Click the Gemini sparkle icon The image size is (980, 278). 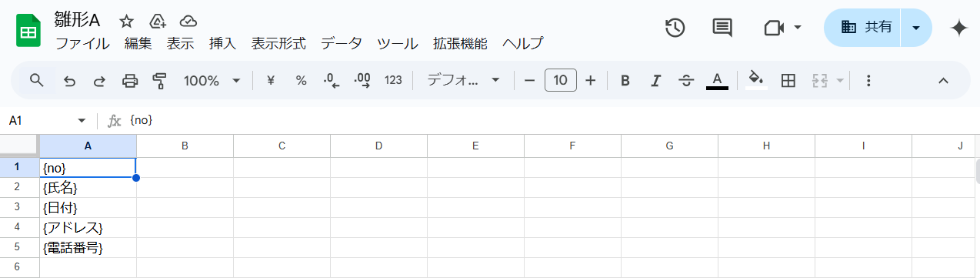[958, 28]
